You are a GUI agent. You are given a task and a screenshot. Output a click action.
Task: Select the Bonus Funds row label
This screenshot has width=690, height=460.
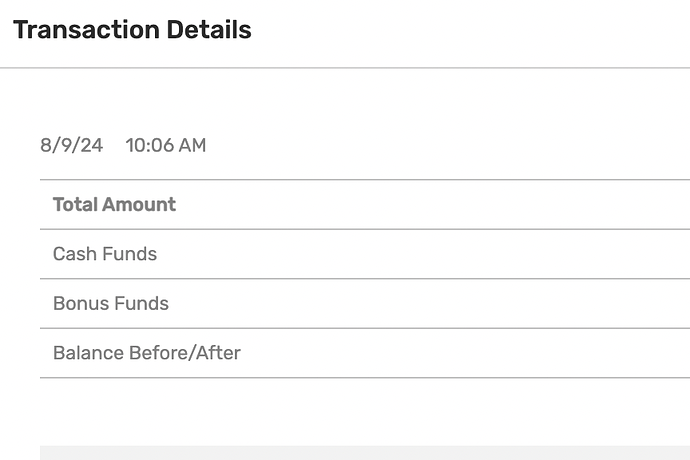pyautogui.click(x=110, y=303)
